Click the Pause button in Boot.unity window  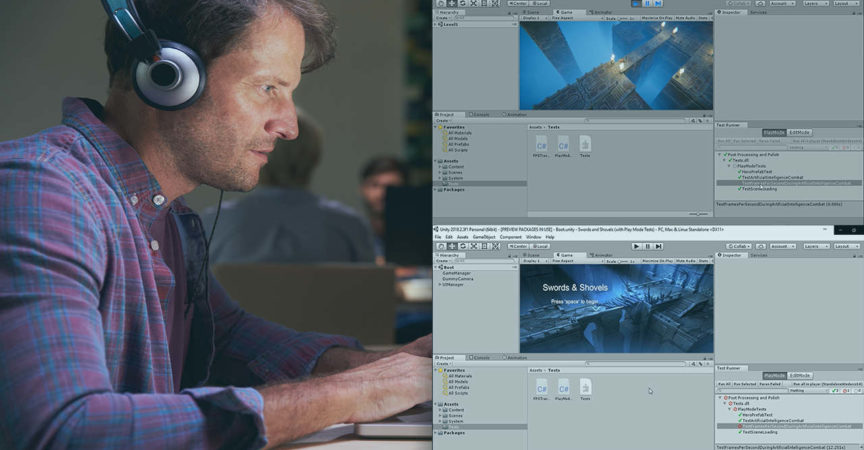point(647,246)
